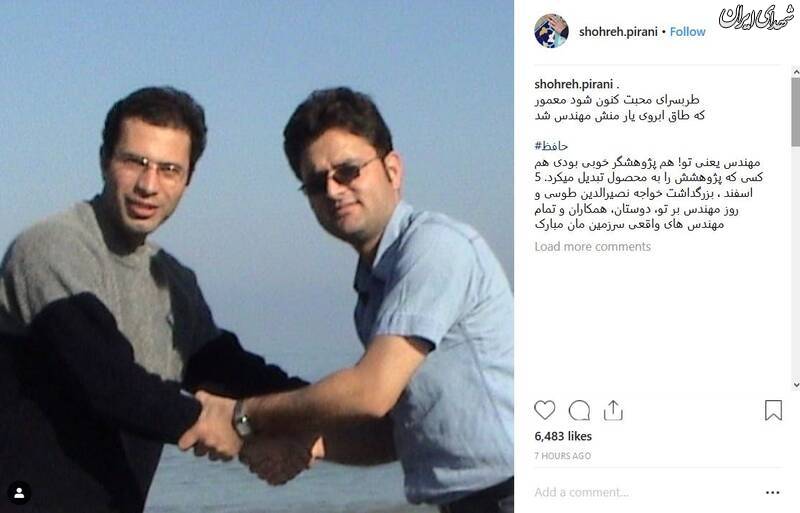
Task: Load more comments
Action: [x=592, y=247]
